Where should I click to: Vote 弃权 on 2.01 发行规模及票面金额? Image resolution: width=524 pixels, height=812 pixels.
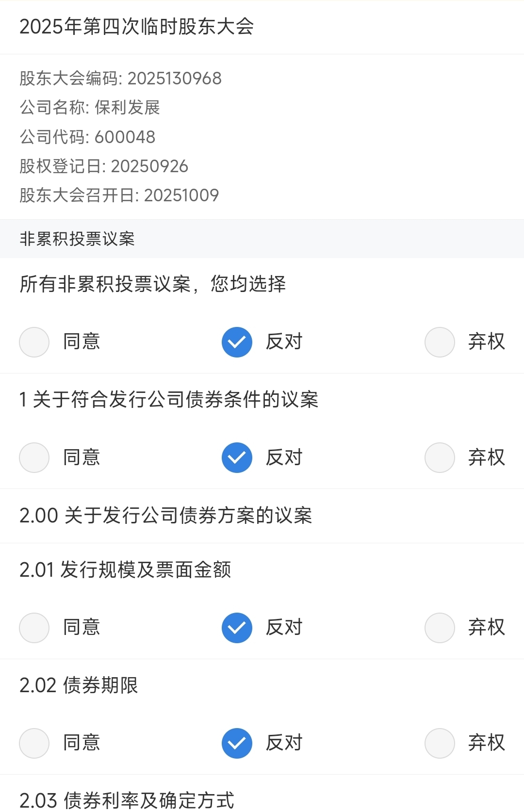pyautogui.click(x=440, y=628)
